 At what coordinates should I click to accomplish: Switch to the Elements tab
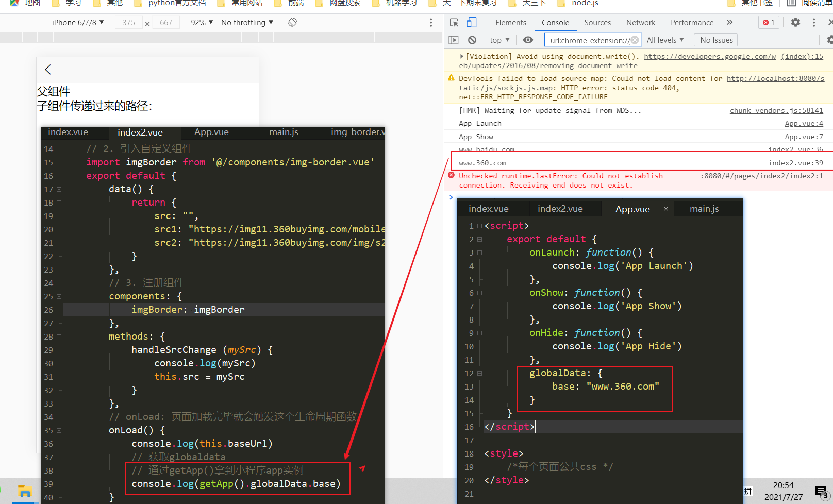pos(510,22)
